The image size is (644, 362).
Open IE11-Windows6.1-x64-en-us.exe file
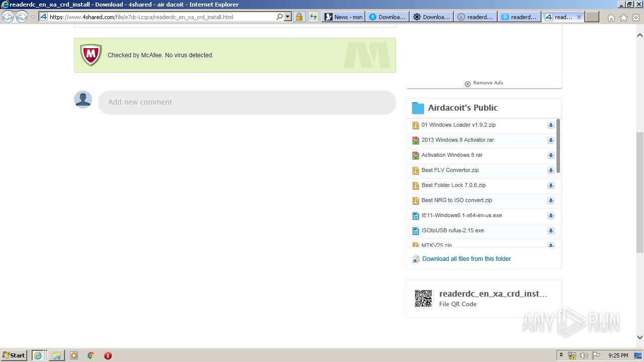coord(461,215)
